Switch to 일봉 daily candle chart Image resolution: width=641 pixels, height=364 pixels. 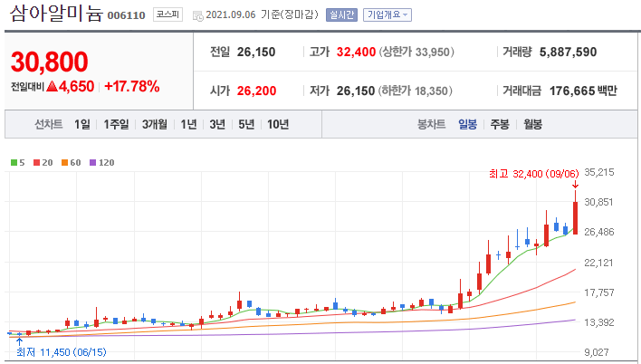click(x=468, y=124)
